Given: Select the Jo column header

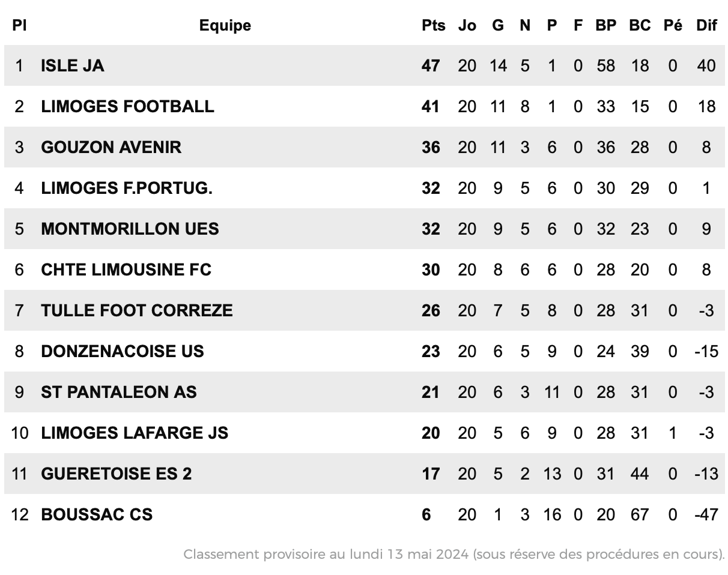Looking at the screenshot, I should coord(467,25).
